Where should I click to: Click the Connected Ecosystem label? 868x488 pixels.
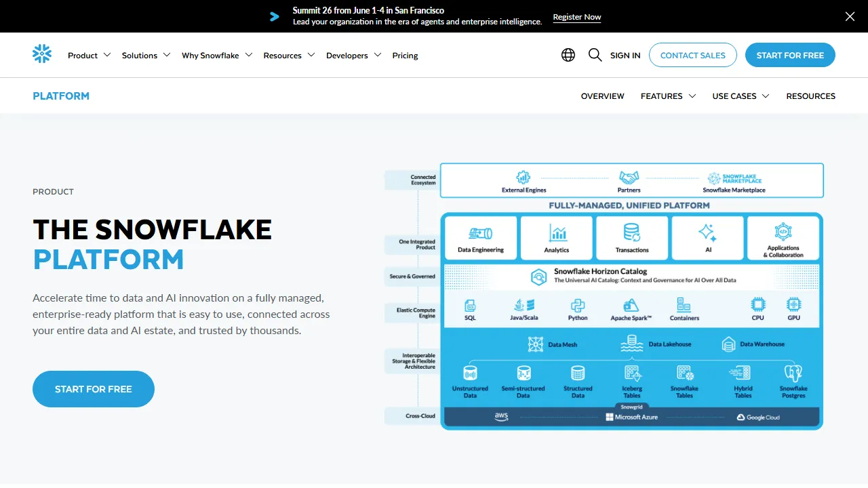411,180
